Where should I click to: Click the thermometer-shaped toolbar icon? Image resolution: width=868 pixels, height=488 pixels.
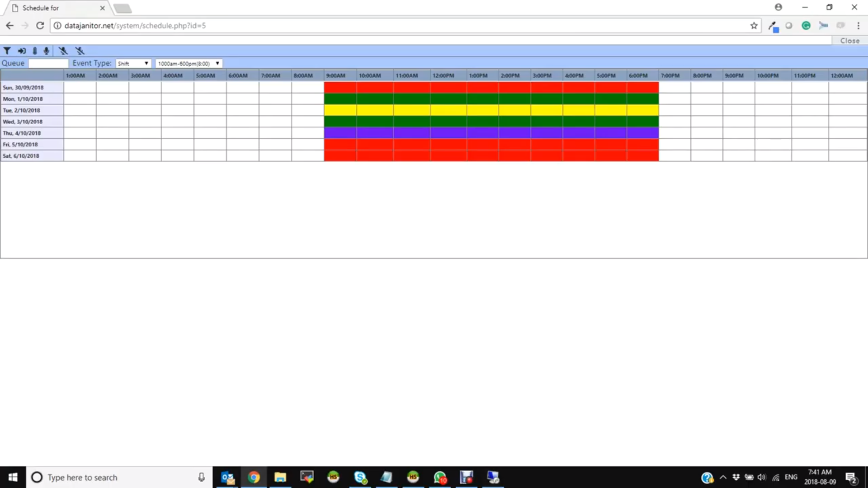[35, 51]
